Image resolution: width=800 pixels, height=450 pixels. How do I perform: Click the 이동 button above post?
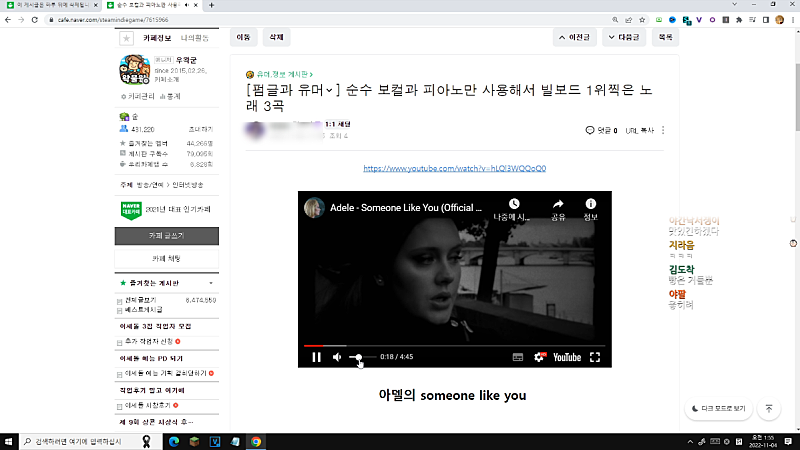pos(243,37)
